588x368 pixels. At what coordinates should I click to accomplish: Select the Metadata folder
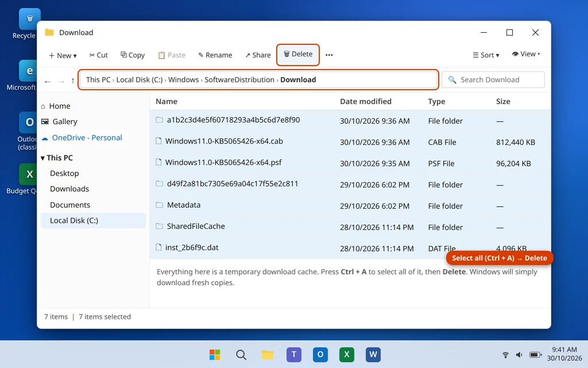[x=350, y=206]
